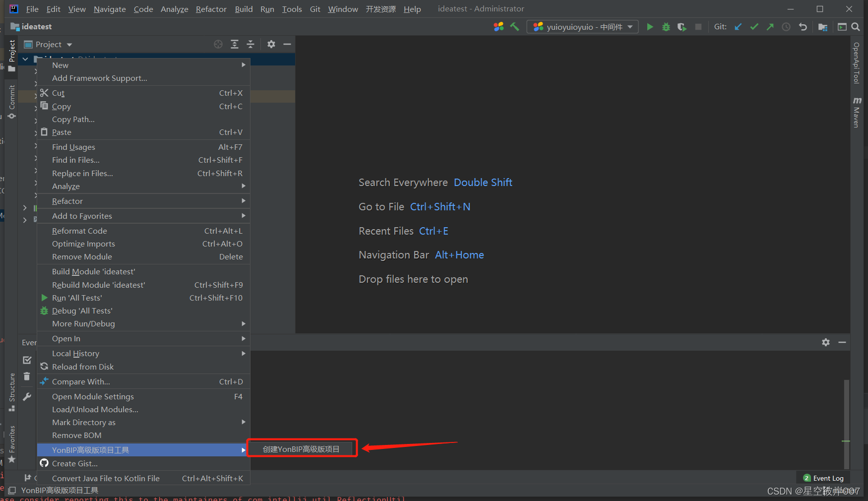Image resolution: width=868 pixels, height=501 pixels.
Task: Expand the More Run/Debug submenu
Action: pos(144,323)
